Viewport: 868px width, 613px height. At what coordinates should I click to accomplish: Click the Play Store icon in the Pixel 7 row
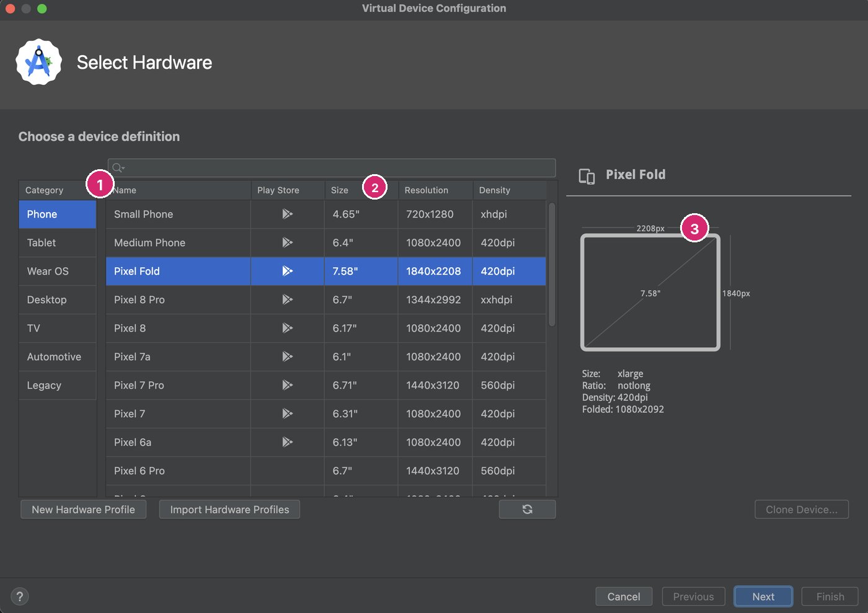pyautogui.click(x=287, y=413)
